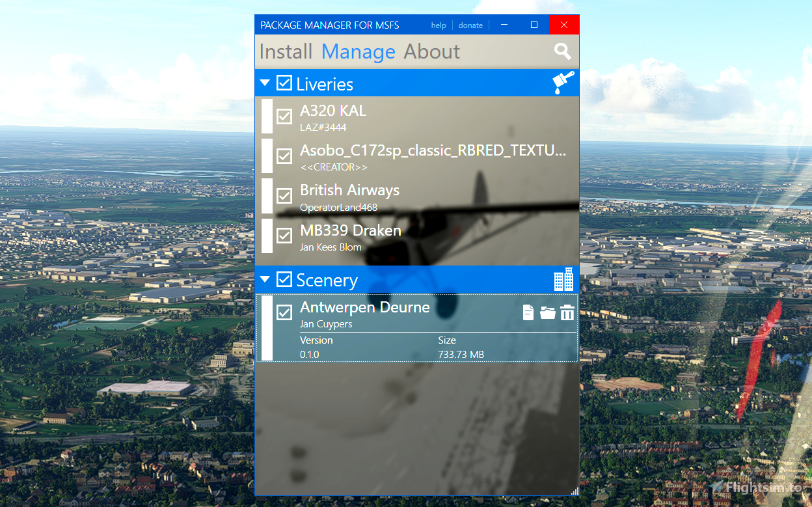Click the help link in title bar
812x507 pixels.
click(x=439, y=25)
